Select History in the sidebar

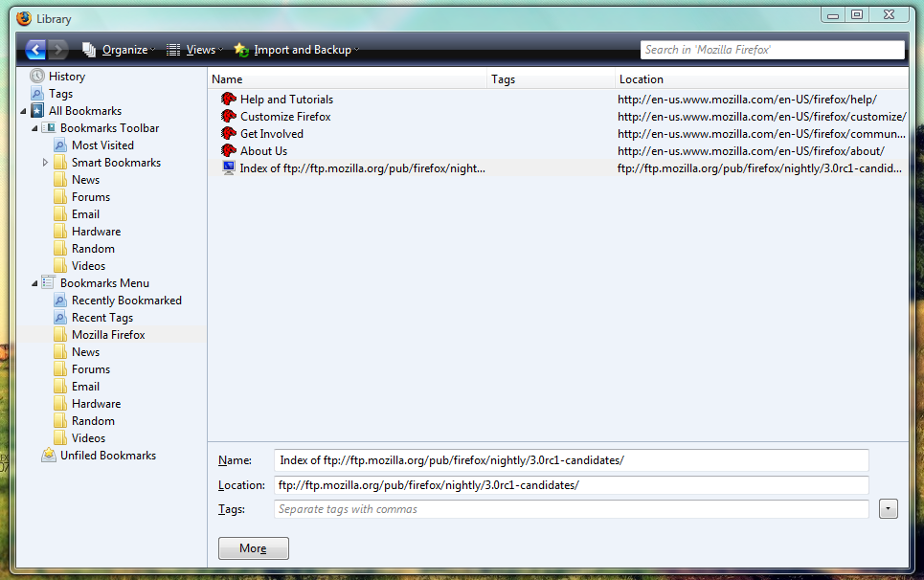[67, 76]
